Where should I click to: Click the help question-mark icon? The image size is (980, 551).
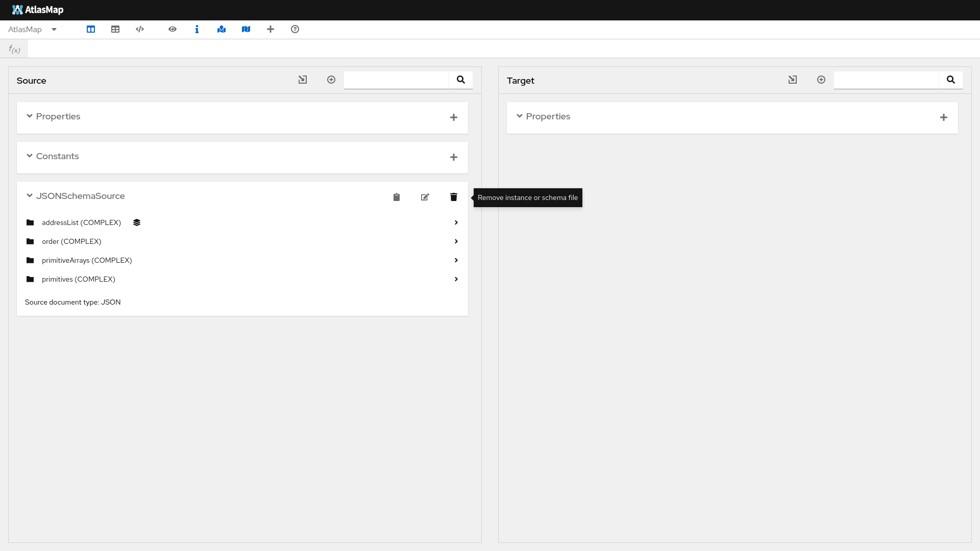click(295, 29)
